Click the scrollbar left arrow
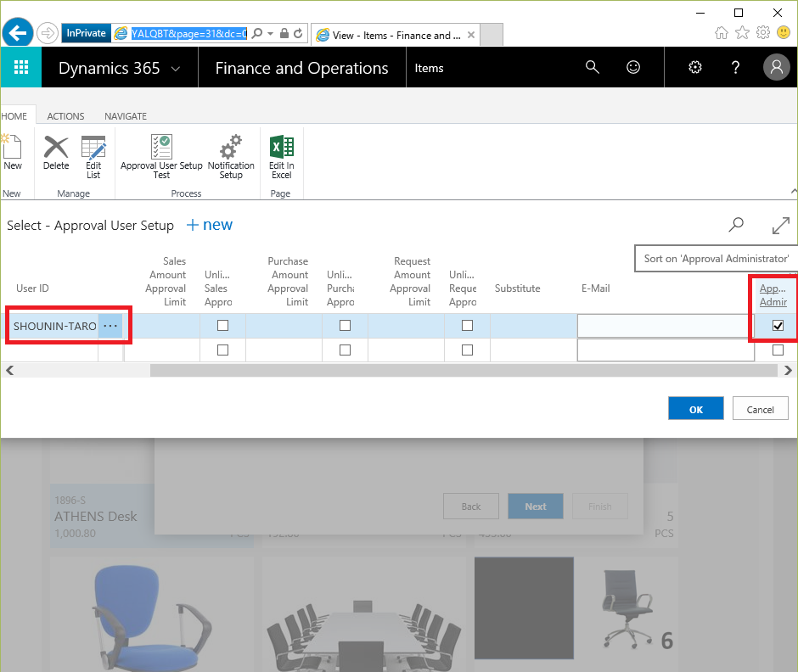 [9, 370]
